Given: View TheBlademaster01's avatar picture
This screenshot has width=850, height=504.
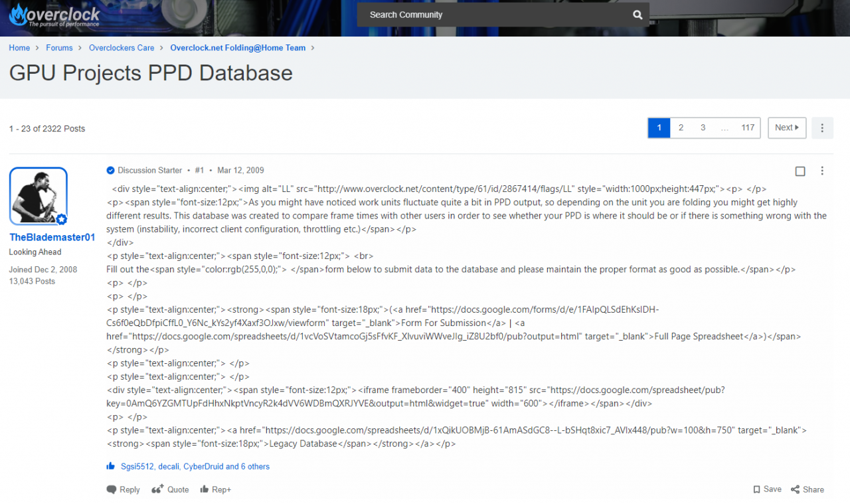Looking at the screenshot, I should pos(39,196).
